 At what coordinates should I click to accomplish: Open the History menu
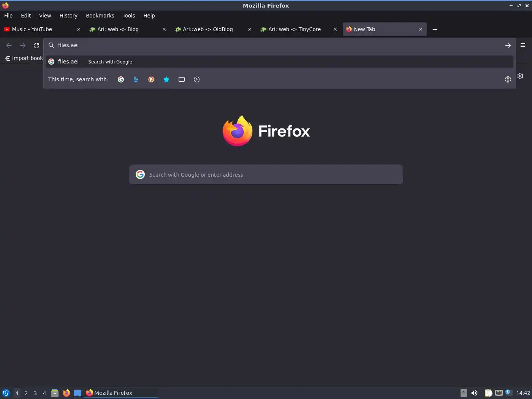[68, 16]
